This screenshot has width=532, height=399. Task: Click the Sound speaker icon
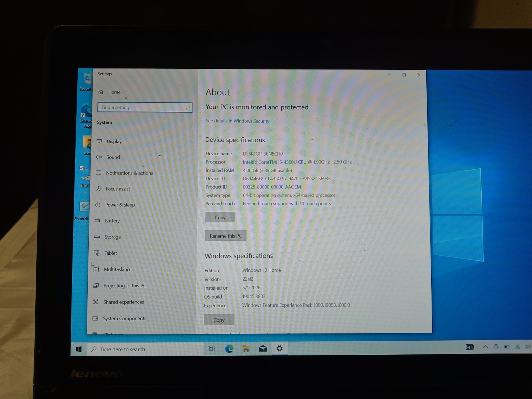tap(99, 157)
